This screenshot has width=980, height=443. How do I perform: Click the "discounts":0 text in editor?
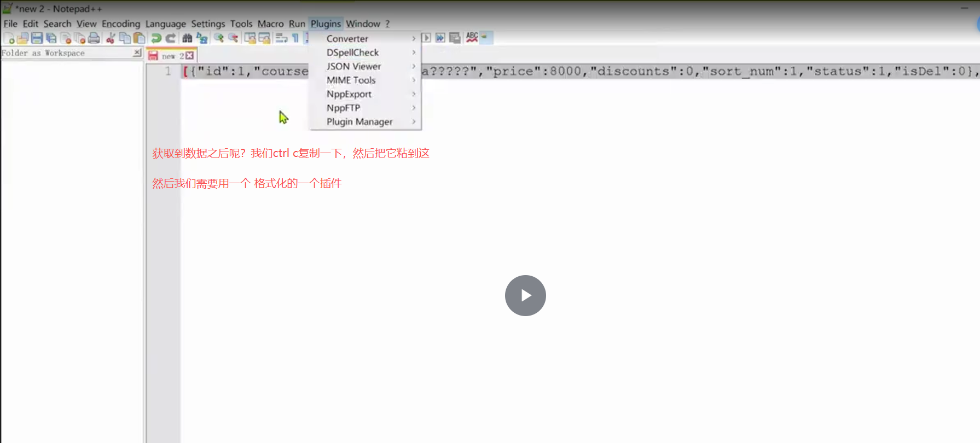(x=641, y=71)
